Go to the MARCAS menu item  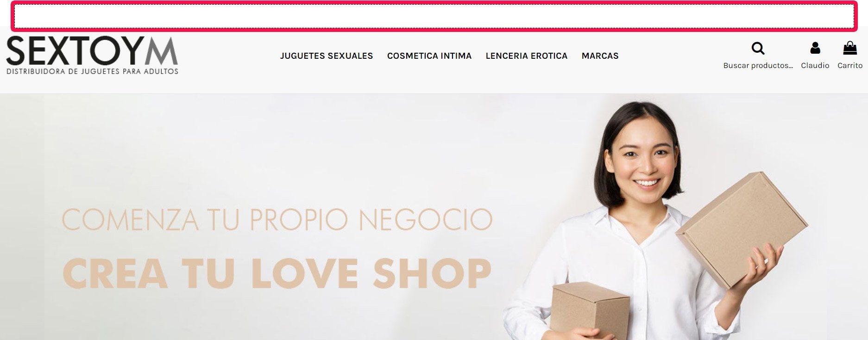click(600, 56)
